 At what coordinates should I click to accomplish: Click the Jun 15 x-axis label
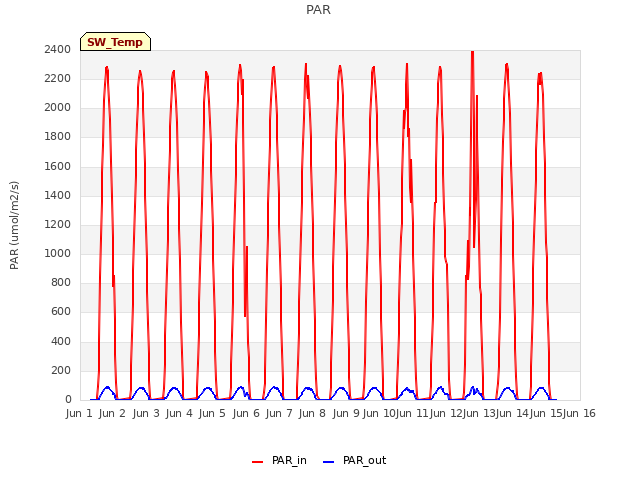pos(546,414)
